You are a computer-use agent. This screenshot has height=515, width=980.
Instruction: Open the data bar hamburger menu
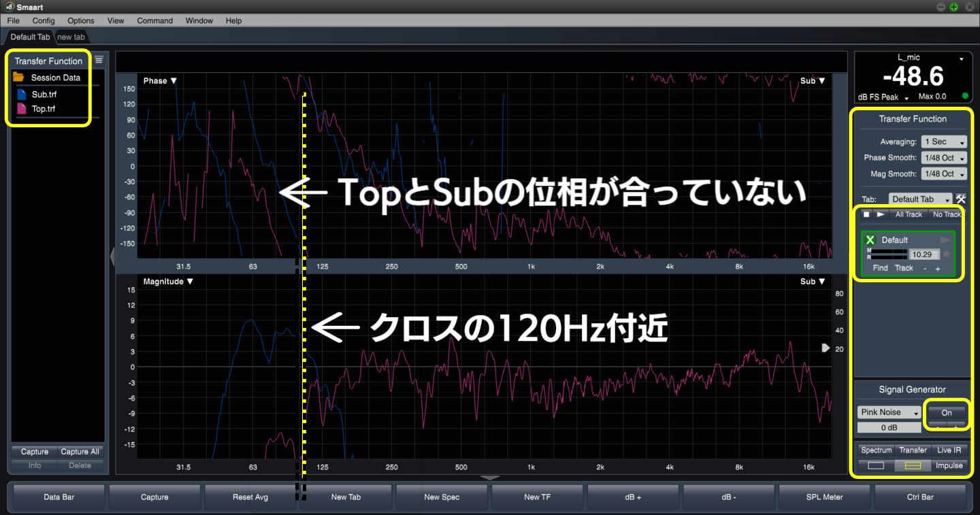[99, 60]
